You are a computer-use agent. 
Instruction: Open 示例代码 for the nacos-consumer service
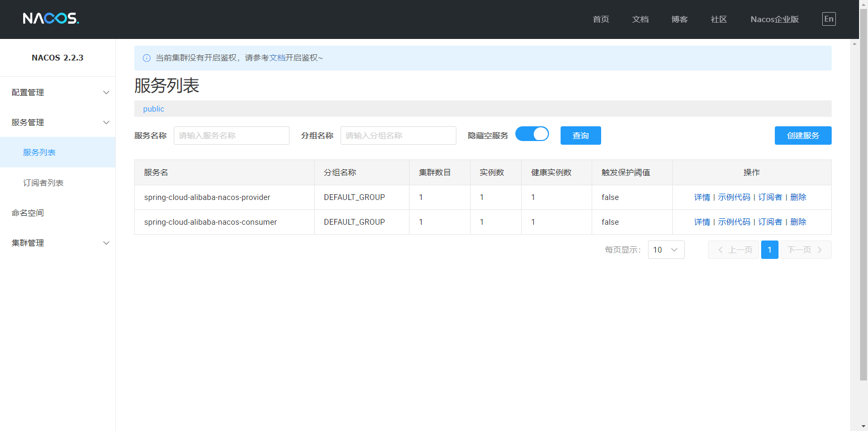click(734, 222)
